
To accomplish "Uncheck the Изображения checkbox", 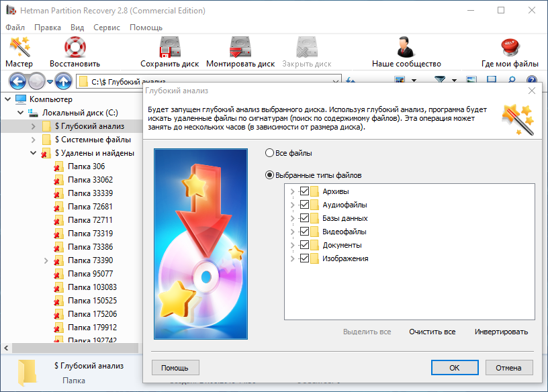I will [x=305, y=258].
